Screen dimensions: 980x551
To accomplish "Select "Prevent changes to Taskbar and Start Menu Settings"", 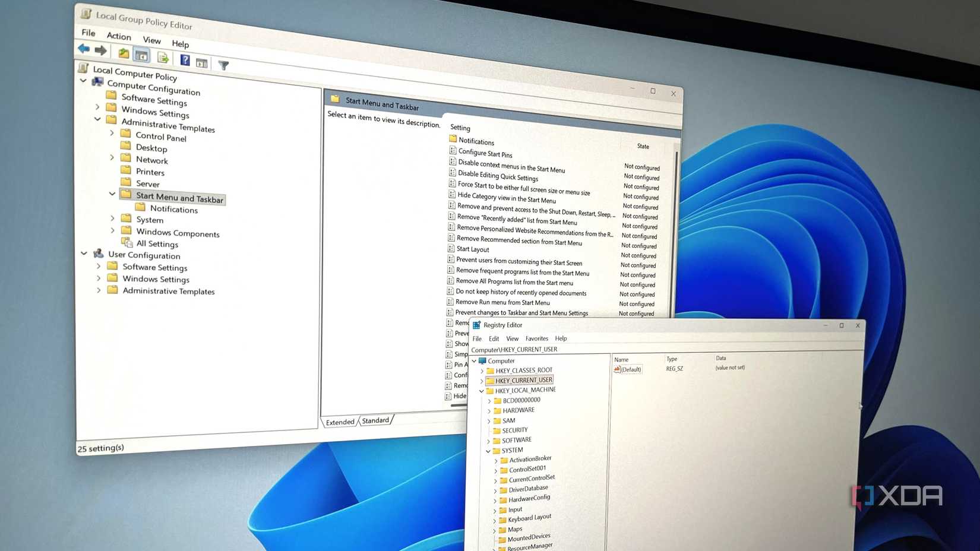I will pyautogui.click(x=521, y=313).
